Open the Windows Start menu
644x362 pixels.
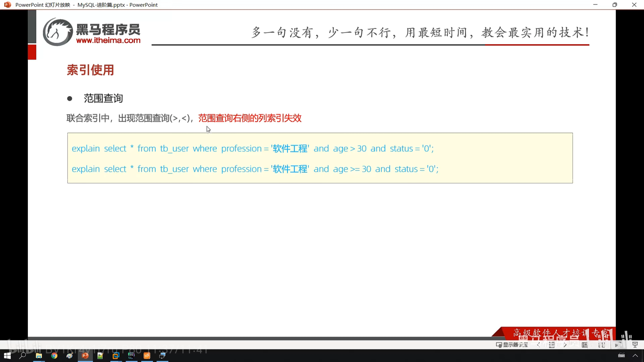click(x=7, y=355)
